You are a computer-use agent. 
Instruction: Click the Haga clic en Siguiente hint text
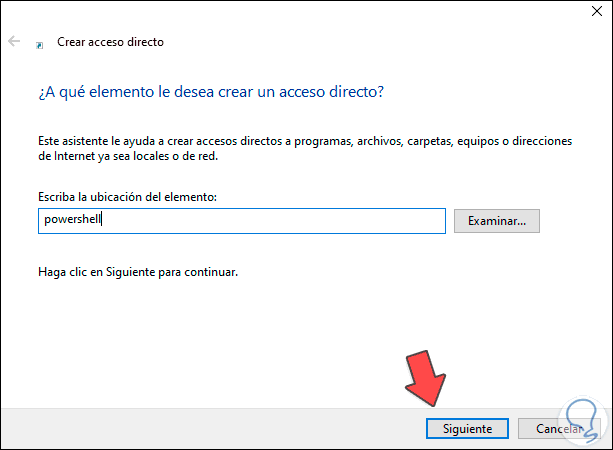[139, 271]
